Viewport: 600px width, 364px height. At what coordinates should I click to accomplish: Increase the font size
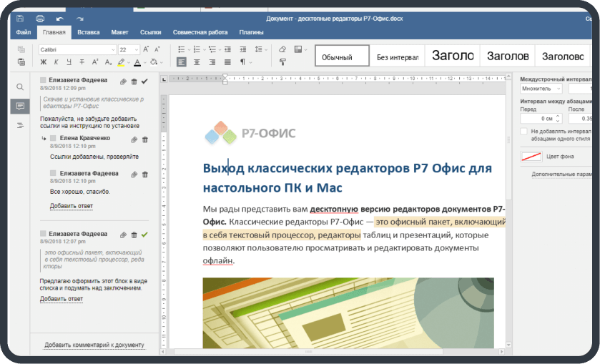click(146, 49)
